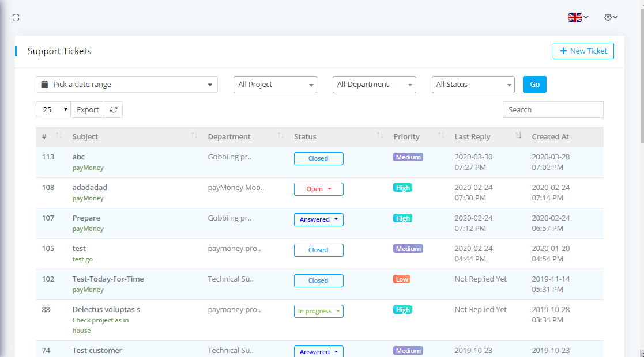Open the Test-Today-For-Time ticket link
The height and width of the screenshot is (357, 644).
pyautogui.click(x=108, y=279)
